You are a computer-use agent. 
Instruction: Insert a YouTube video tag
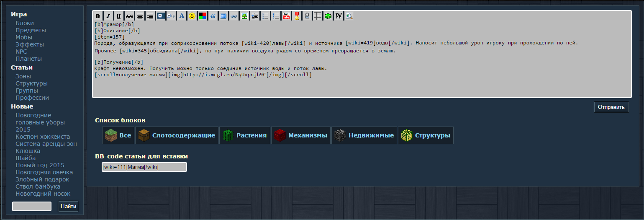[x=286, y=16]
